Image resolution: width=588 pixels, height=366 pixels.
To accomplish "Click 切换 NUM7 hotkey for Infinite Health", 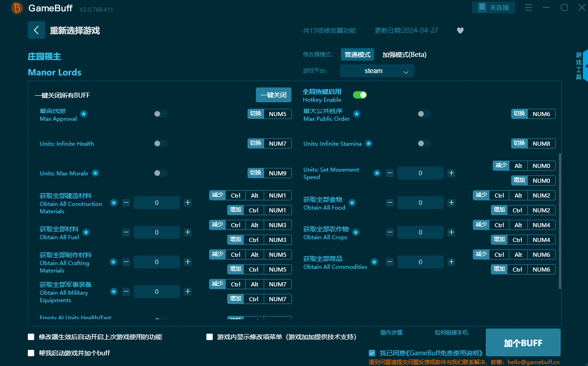I will click(270, 143).
